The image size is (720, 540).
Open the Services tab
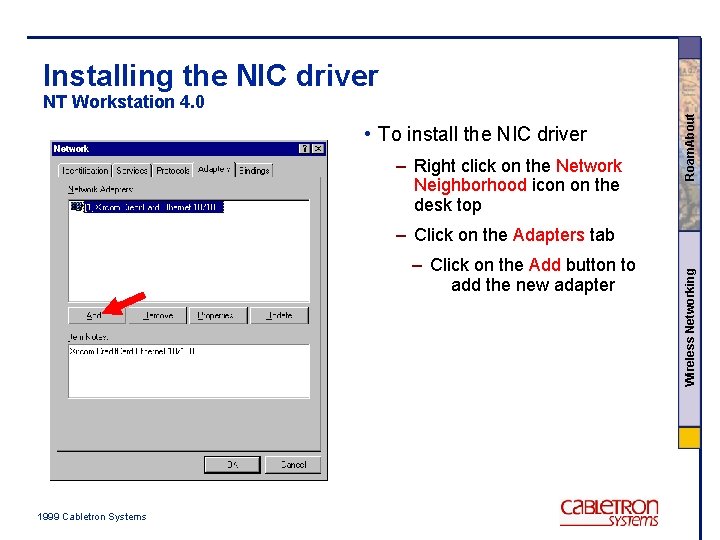coord(132,170)
